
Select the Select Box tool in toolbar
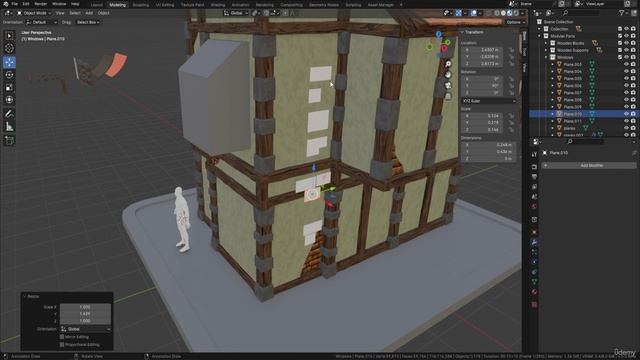pos(9,36)
